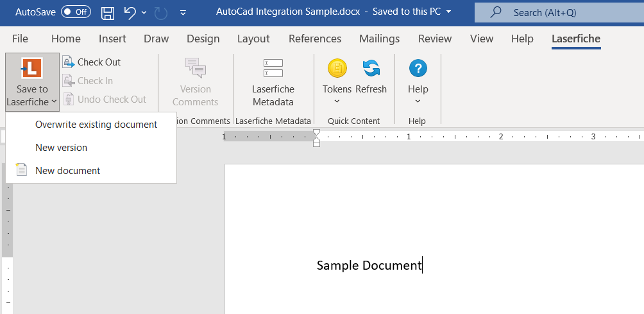Click the Check Out icon

pyautogui.click(x=69, y=62)
